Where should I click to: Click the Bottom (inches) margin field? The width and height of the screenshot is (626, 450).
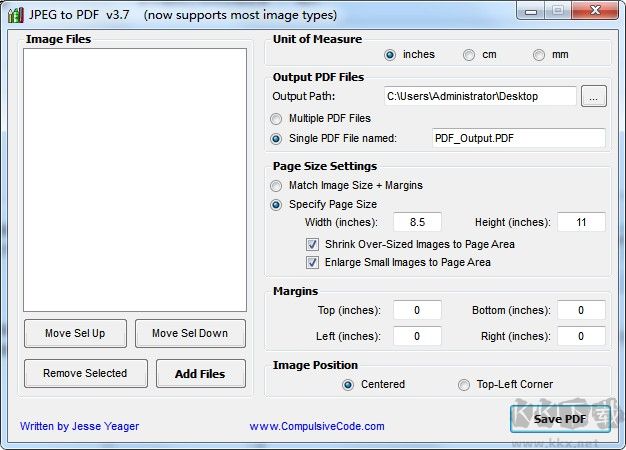coord(581,310)
